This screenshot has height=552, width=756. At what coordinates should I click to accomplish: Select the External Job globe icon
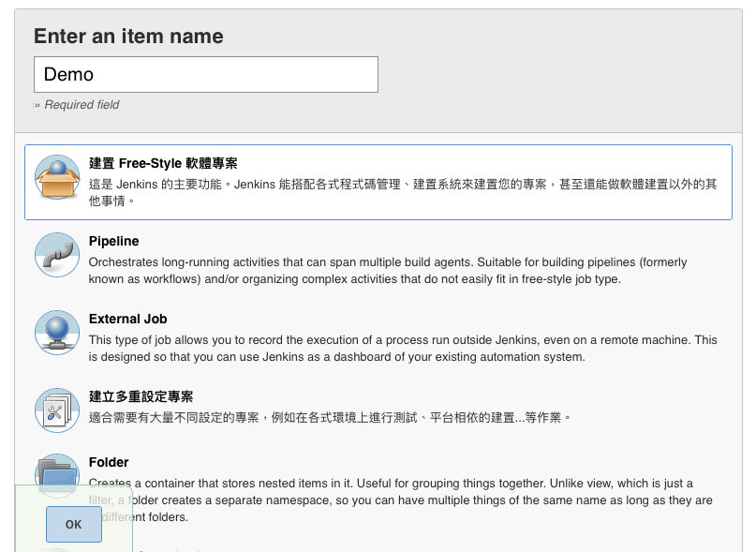[57, 333]
